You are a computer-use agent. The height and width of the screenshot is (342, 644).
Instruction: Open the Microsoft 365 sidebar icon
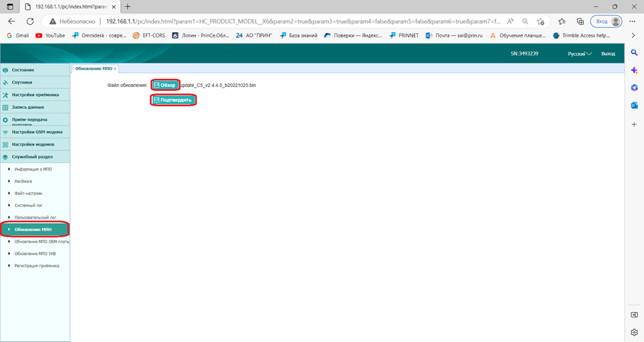(634, 88)
